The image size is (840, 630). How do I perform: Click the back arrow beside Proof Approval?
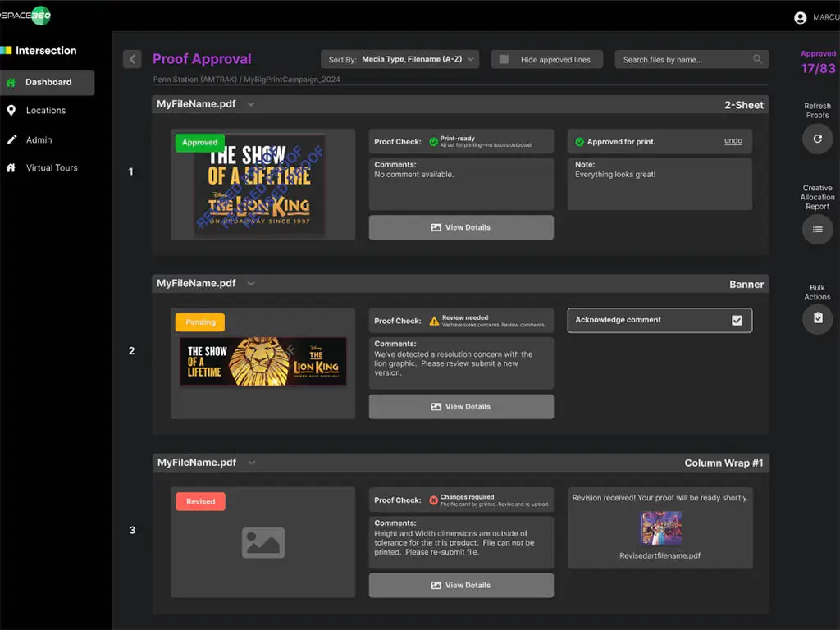pyautogui.click(x=132, y=59)
